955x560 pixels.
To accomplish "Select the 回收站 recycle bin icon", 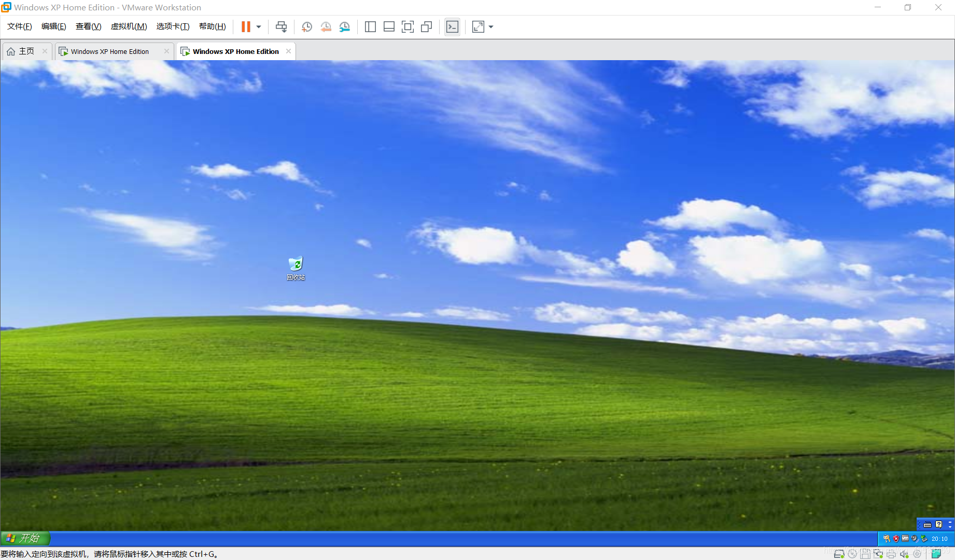I will tap(296, 268).
